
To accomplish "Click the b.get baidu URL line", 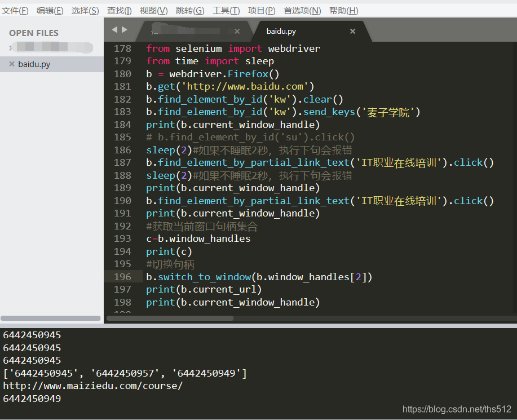I will (x=230, y=87).
